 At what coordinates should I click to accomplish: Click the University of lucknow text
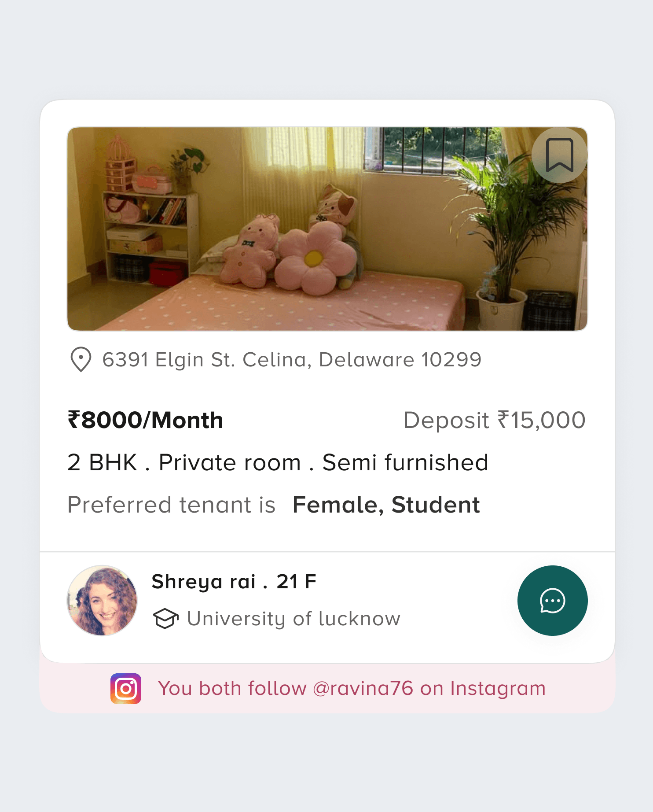(293, 619)
